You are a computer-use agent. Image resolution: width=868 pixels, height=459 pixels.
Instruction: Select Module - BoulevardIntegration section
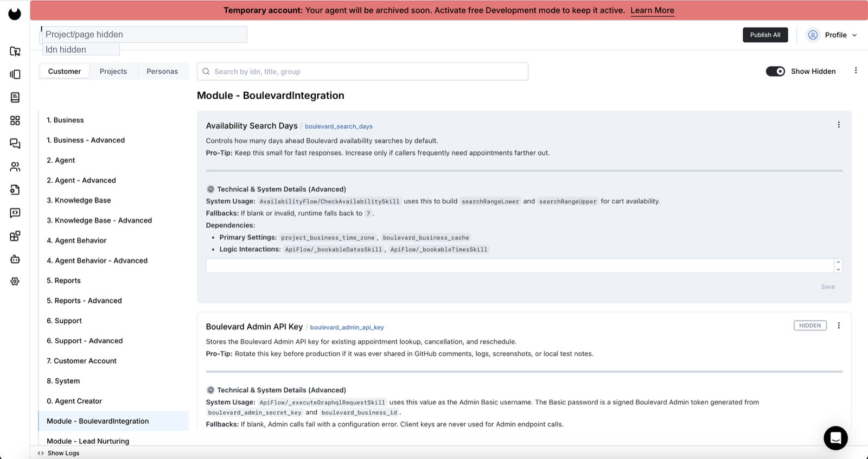click(114, 421)
